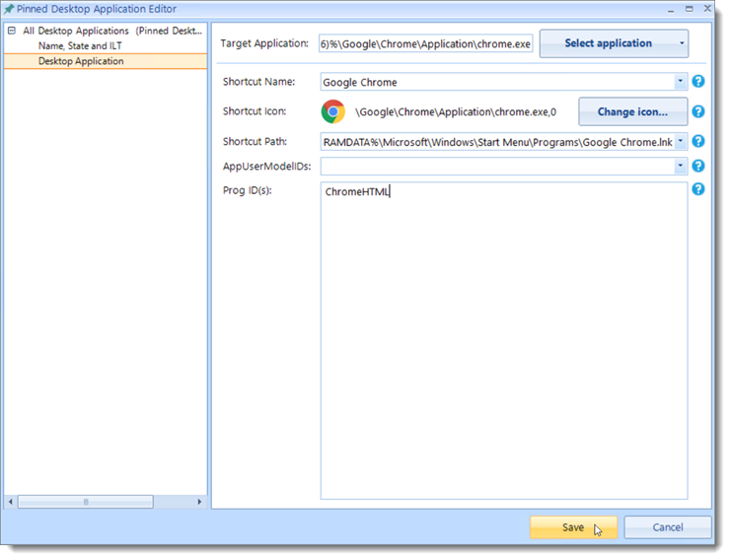Screen dimensions: 730x560
Task: Open the Select application dropdown arrow
Action: pos(682,43)
